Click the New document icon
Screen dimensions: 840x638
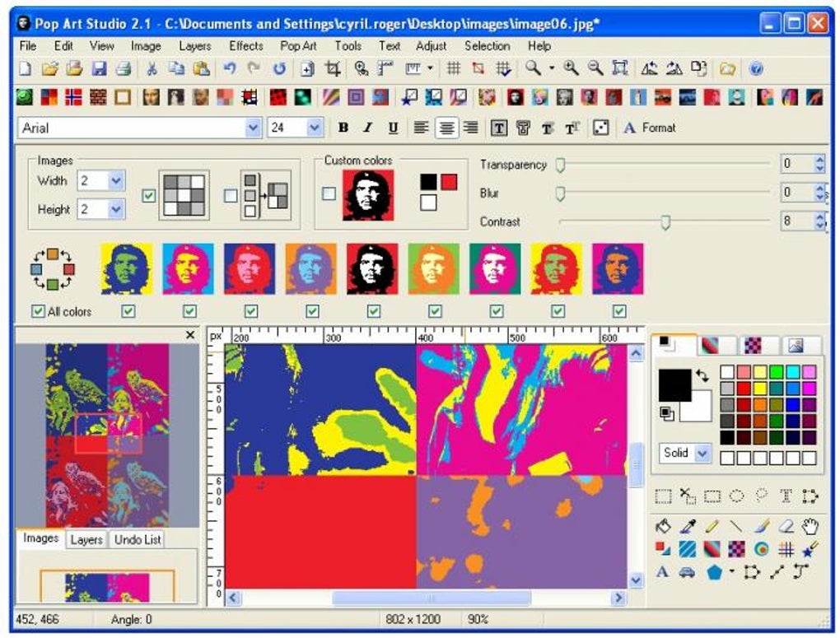[x=26, y=68]
